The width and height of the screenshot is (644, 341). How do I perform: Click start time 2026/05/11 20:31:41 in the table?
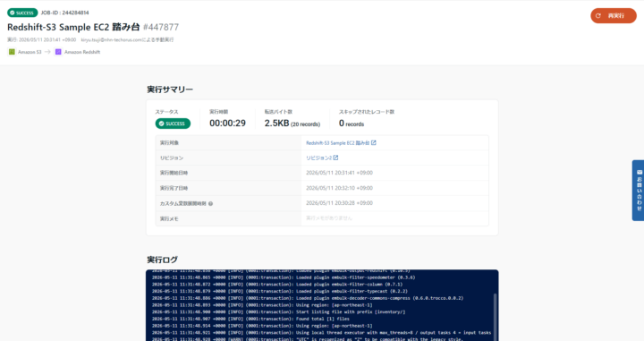coord(339,173)
